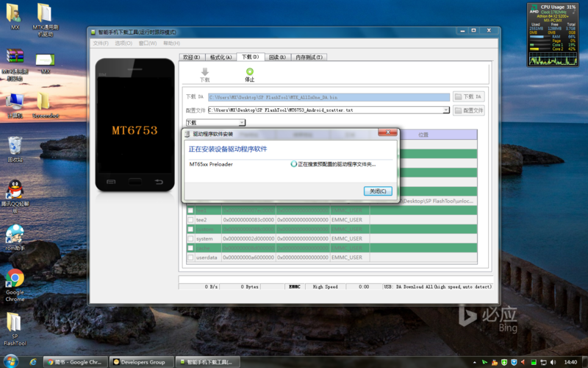
Task: Click the green 停止 (Stop) toolbar icon
Action: point(250,73)
